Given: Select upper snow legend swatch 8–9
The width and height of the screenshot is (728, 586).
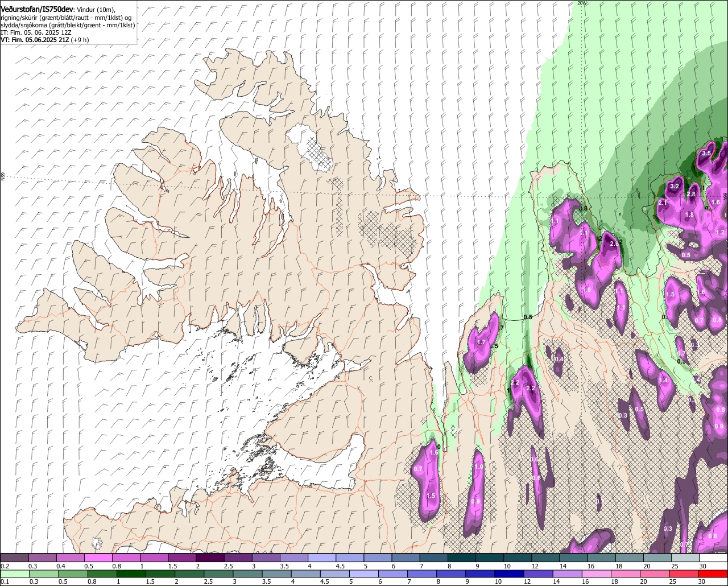Looking at the screenshot, I should point(462,558).
